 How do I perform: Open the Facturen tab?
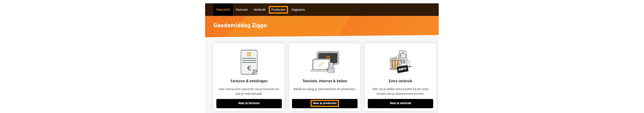pyautogui.click(x=242, y=10)
